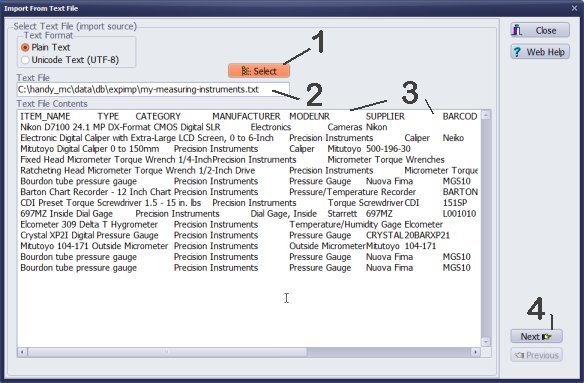Click the 500-196-30 model number text
This screenshot has height=383, width=584.
(388, 149)
